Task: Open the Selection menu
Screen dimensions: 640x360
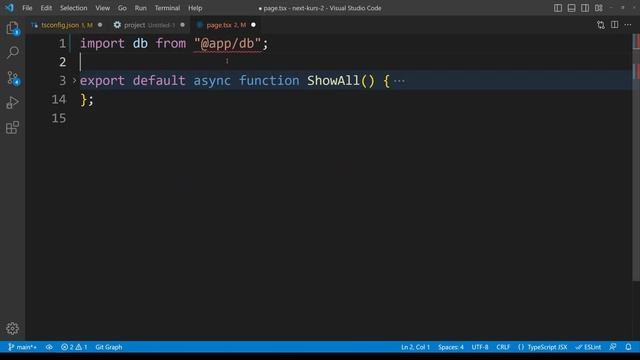Action: [x=73, y=8]
